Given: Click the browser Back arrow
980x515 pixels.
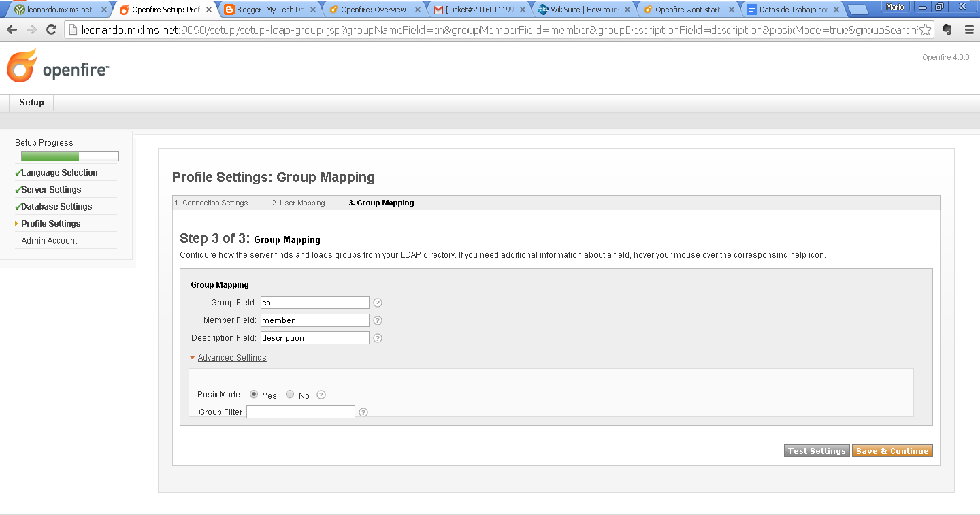Looking at the screenshot, I should (x=12, y=30).
